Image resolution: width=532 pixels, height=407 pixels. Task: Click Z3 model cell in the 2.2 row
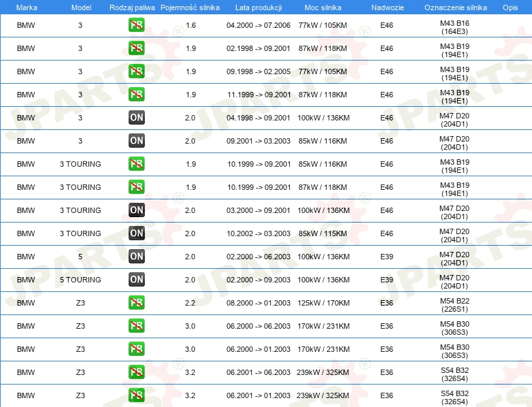pos(80,303)
